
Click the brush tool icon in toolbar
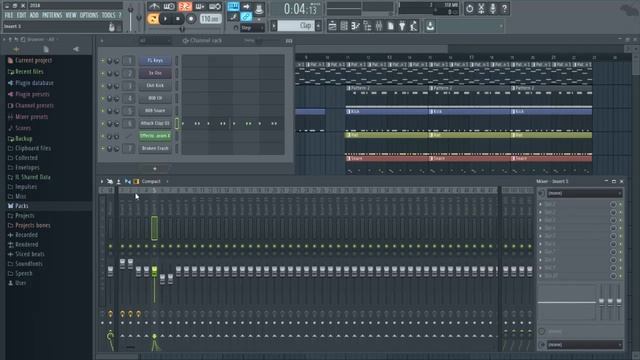pyautogui.click(x=233, y=17)
